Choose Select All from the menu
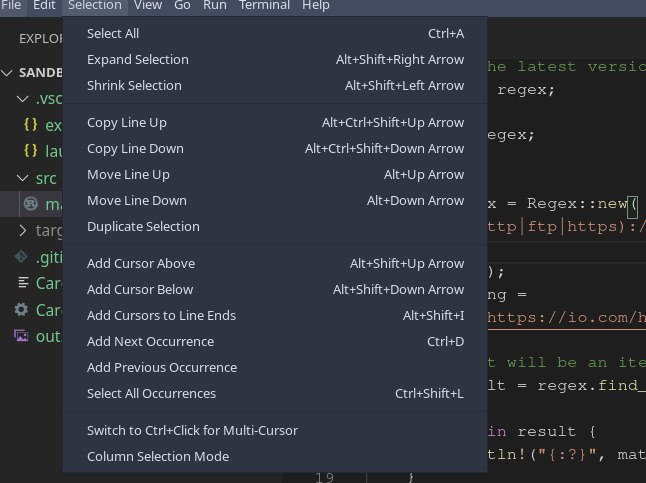 275,34
